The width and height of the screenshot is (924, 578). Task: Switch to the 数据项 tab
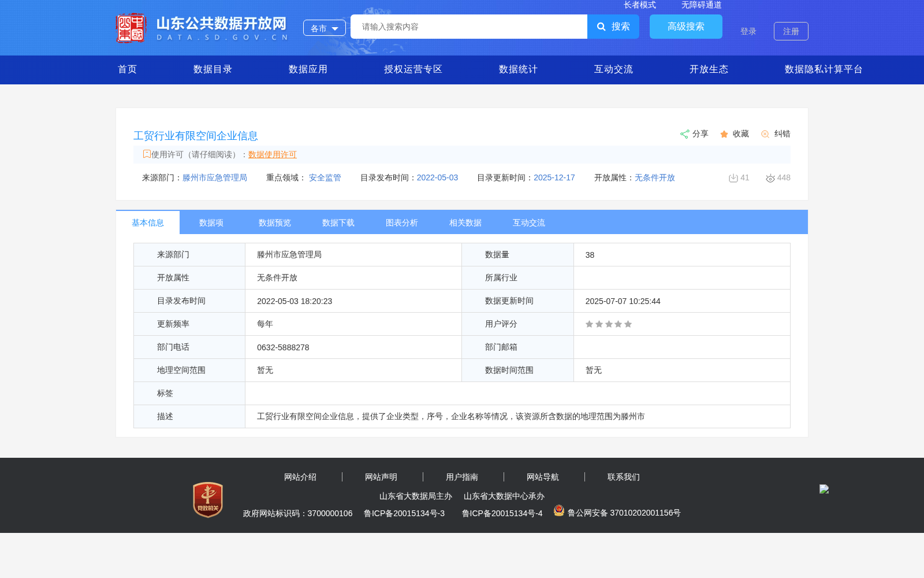[x=211, y=223]
